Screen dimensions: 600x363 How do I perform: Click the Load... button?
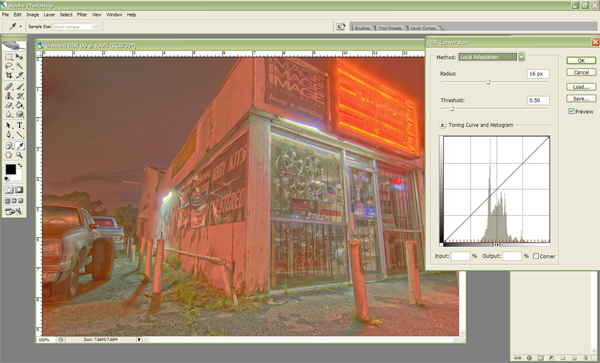click(x=581, y=87)
